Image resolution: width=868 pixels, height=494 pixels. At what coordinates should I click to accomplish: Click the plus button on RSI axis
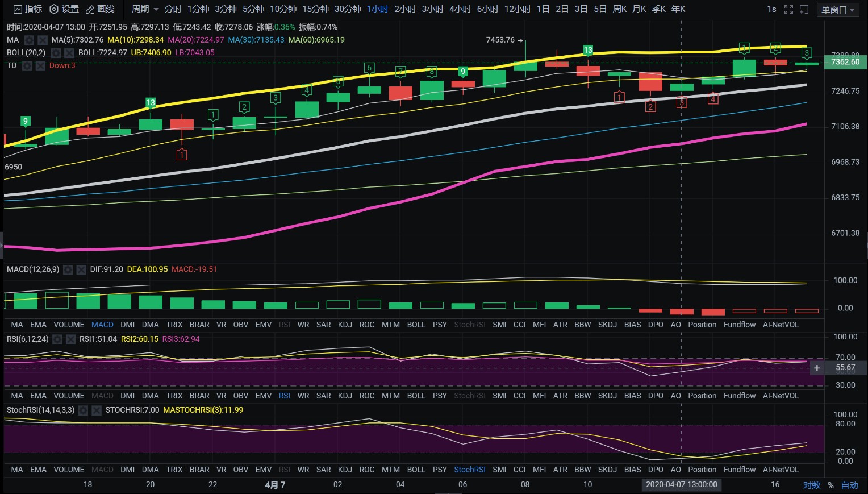[x=817, y=368]
